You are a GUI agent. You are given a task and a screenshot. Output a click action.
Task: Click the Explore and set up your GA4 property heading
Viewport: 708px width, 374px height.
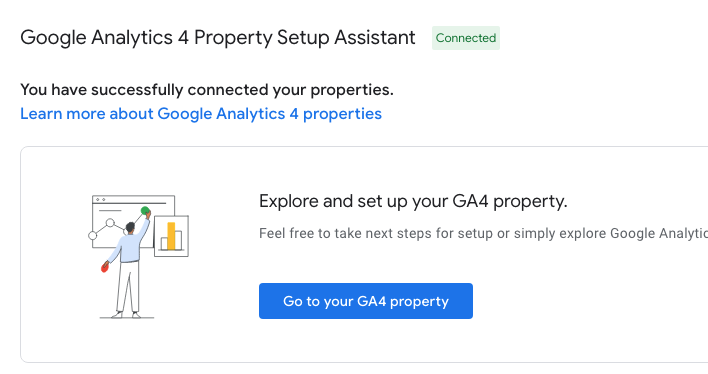[x=413, y=201]
